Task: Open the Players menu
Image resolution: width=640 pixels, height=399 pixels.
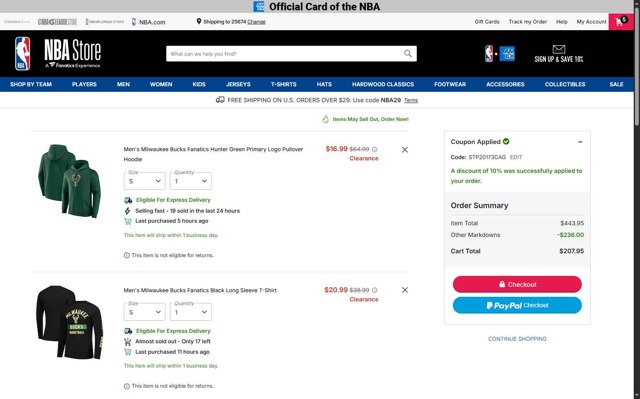Action: coord(84,84)
